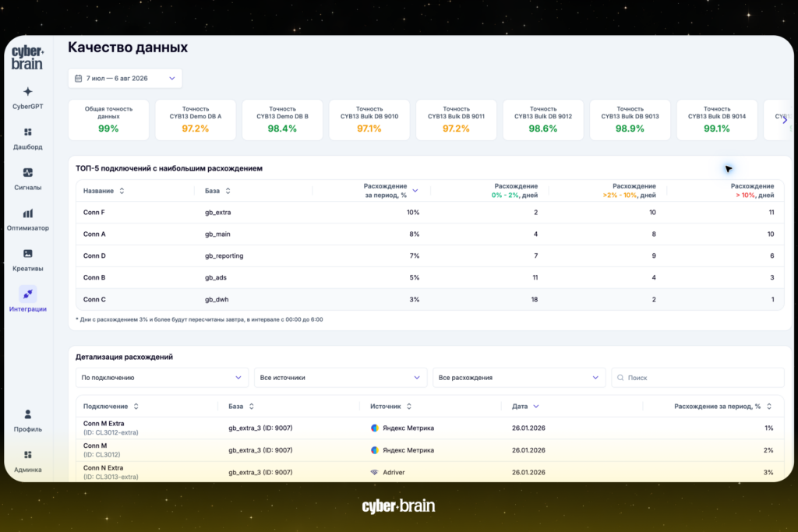
Task: Click the Conn C row name
Action: pos(94,300)
